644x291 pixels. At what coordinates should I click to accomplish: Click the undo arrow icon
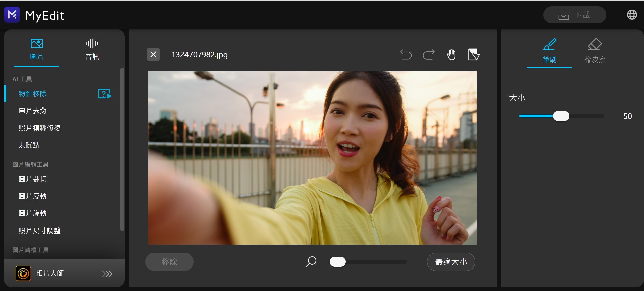click(406, 54)
